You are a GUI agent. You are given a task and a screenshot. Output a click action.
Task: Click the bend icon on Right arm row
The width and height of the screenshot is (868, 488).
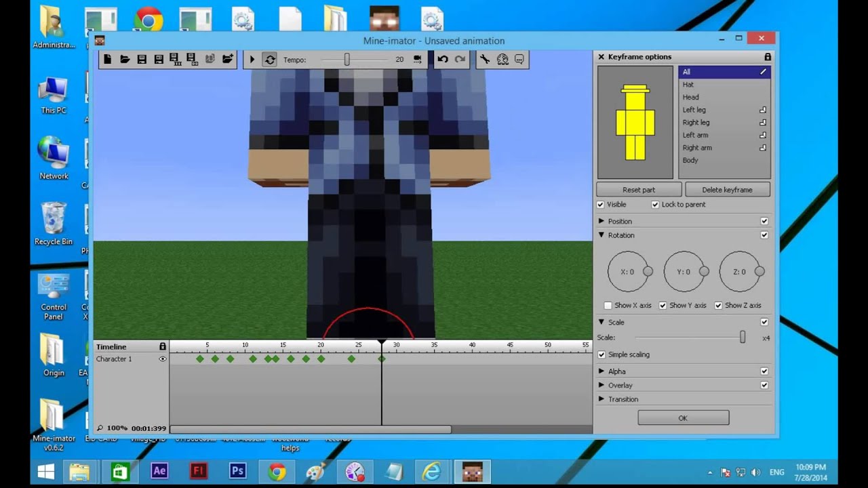[x=763, y=148]
